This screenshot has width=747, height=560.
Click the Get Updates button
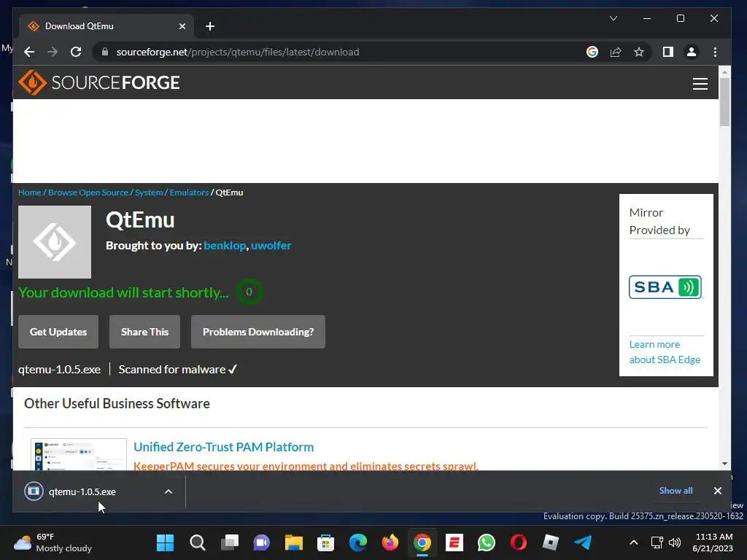click(58, 332)
